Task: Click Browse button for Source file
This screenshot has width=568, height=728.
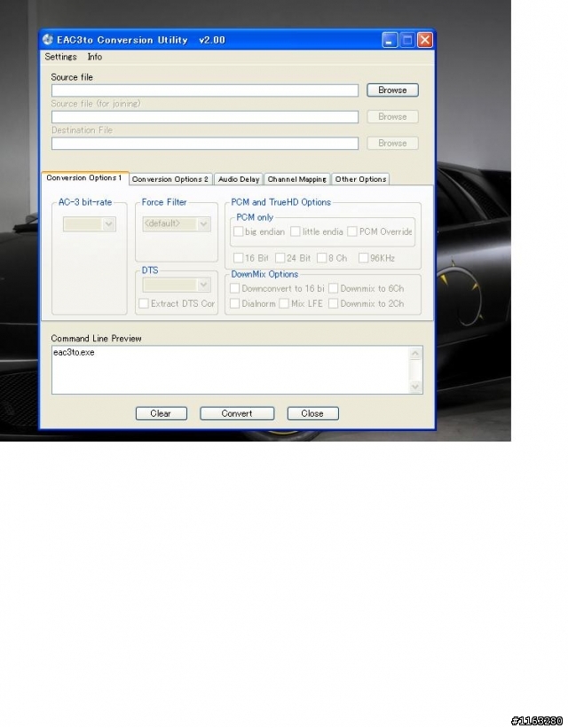Action: (x=392, y=90)
